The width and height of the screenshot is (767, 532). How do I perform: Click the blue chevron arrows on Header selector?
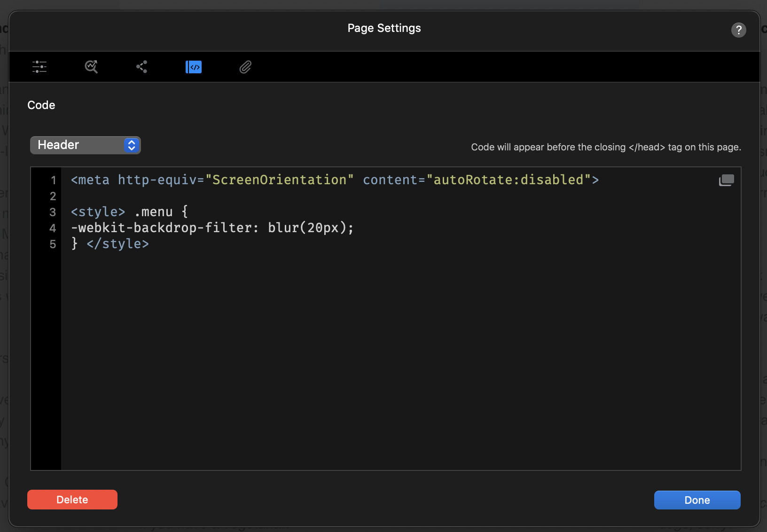[132, 145]
